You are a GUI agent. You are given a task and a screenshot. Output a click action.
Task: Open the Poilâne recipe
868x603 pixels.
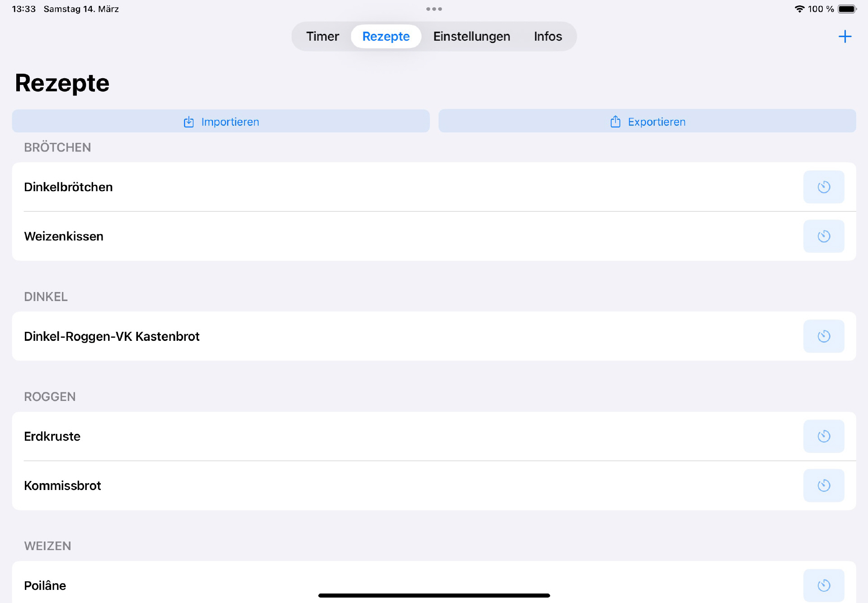coord(45,585)
